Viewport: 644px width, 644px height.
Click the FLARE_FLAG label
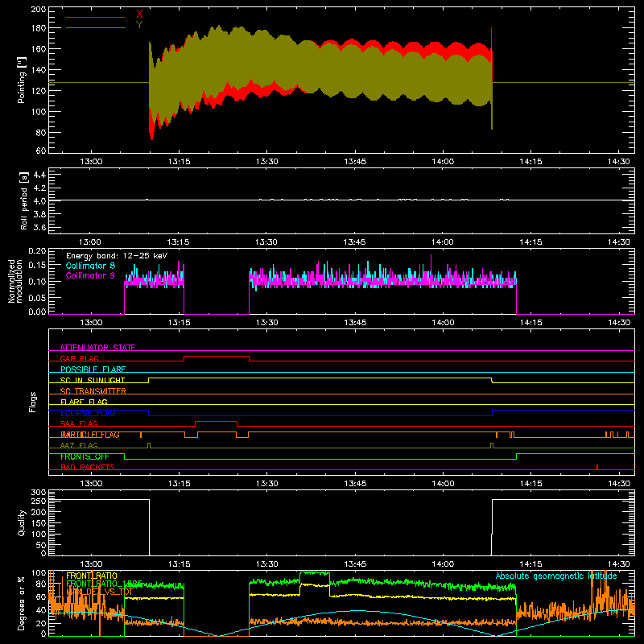click(x=84, y=402)
